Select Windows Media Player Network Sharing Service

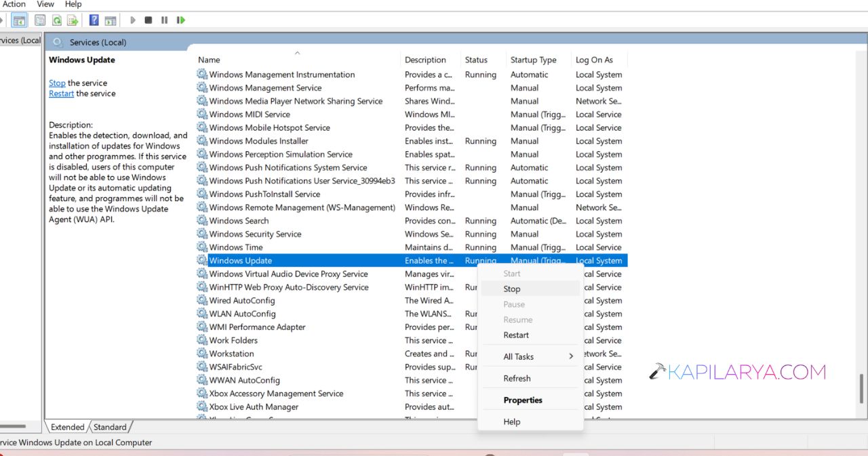pos(411,101)
